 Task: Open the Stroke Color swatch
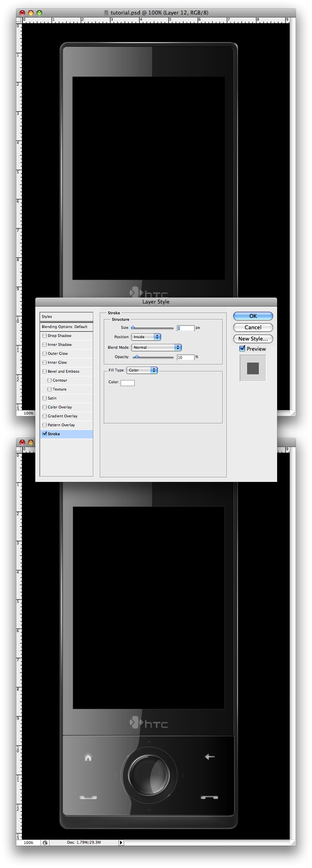tap(127, 382)
